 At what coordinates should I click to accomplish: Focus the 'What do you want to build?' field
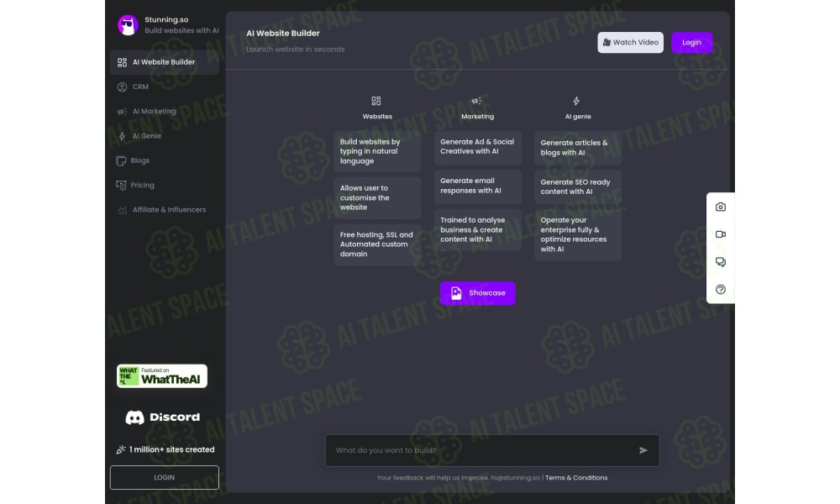pyautogui.click(x=491, y=450)
